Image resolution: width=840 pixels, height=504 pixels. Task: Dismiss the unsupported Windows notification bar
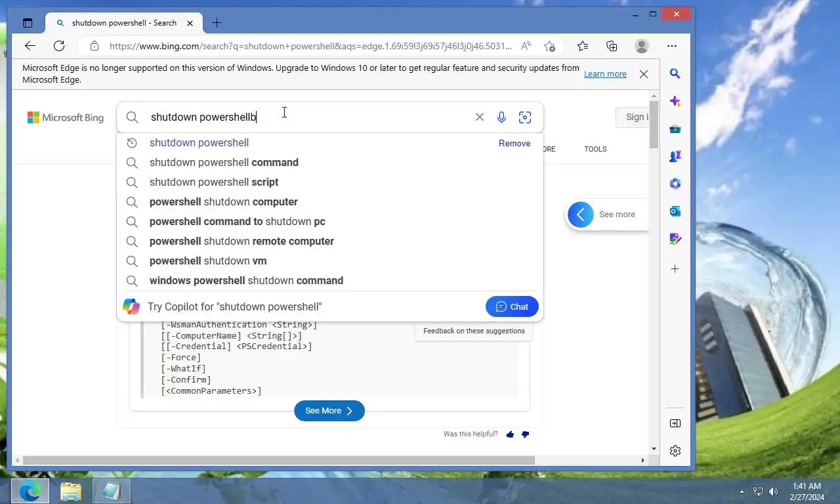coord(644,74)
